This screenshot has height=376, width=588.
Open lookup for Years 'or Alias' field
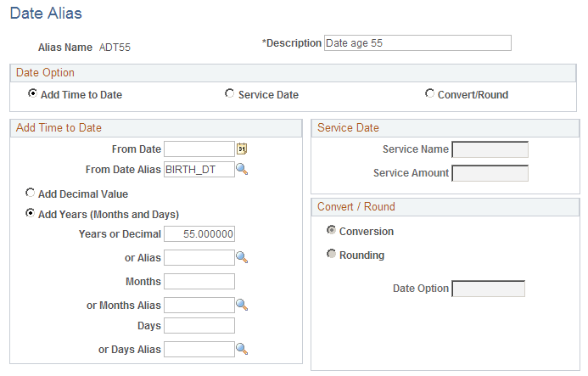[242, 257]
